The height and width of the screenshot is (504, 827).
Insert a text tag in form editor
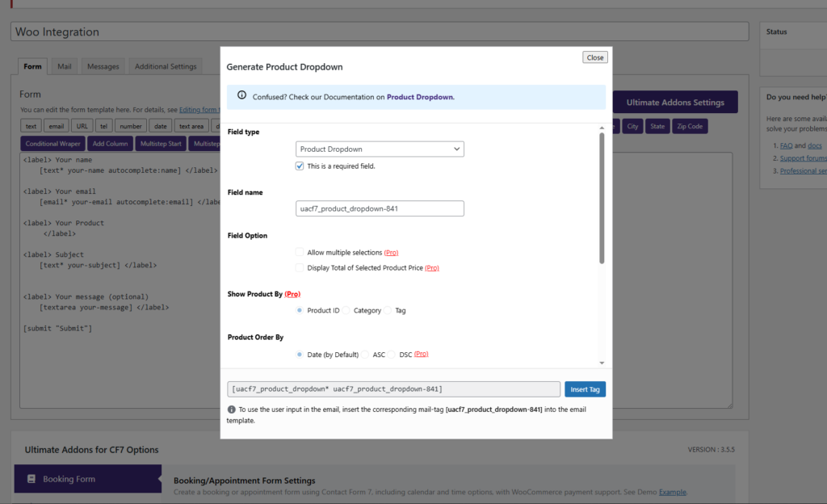tap(31, 126)
